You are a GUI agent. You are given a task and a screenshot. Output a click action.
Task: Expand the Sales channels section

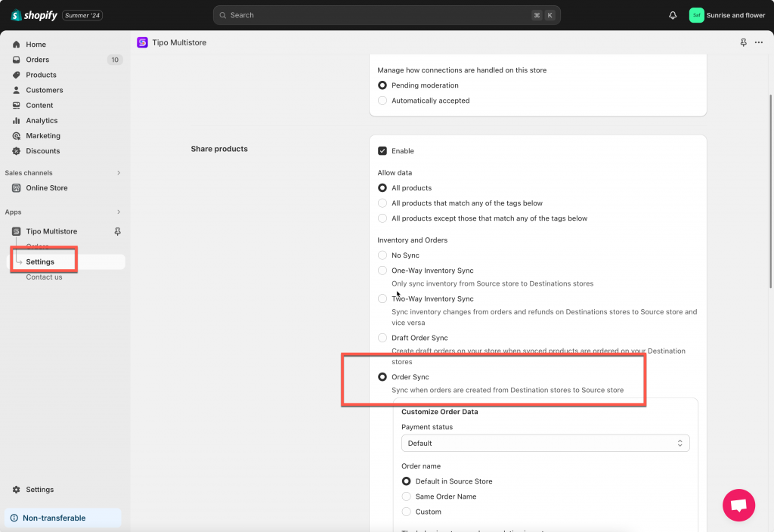[x=119, y=173]
